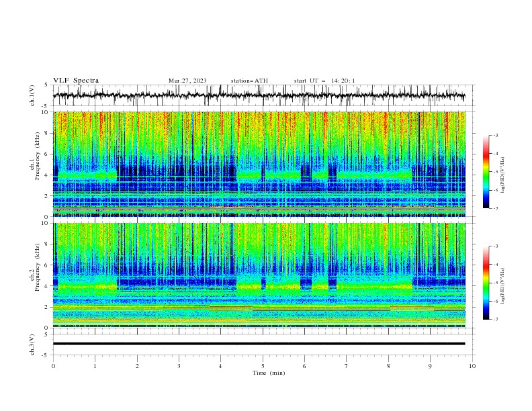Click the 'VLF Spectra' title text
The image size is (532, 411).
[76, 81]
